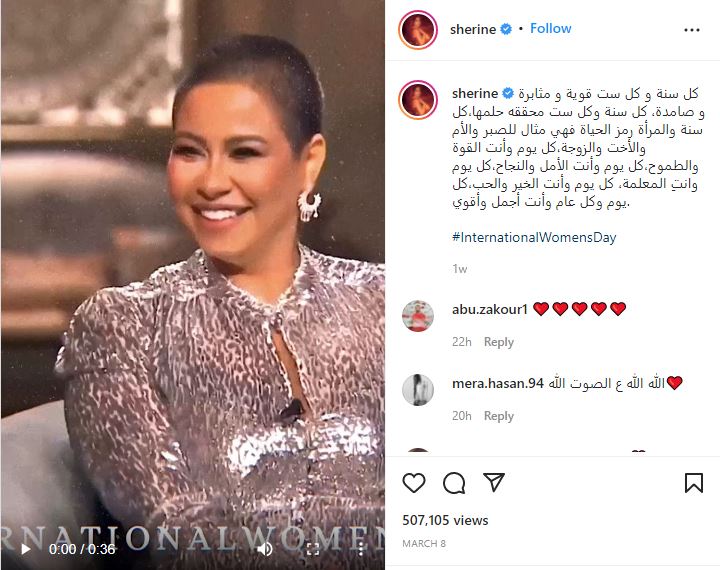The width and height of the screenshot is (720, 570).
Task: Open video player overflow options
Action: coord(361,549)
